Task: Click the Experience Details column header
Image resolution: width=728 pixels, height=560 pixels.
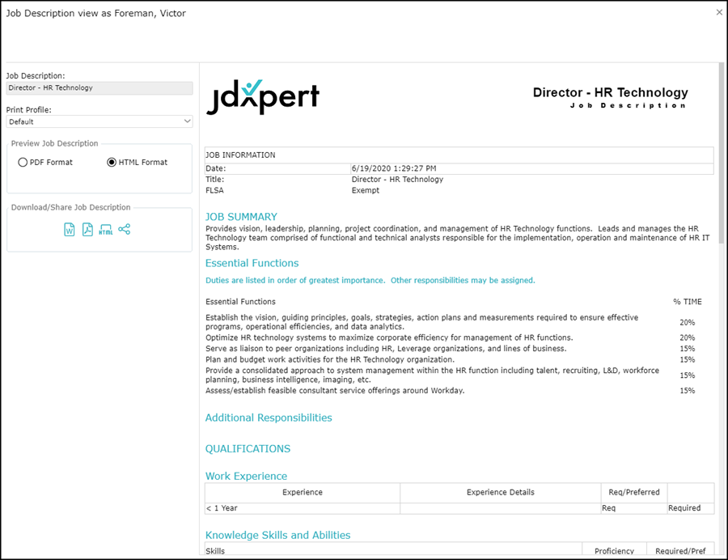Action: point(500,492)
